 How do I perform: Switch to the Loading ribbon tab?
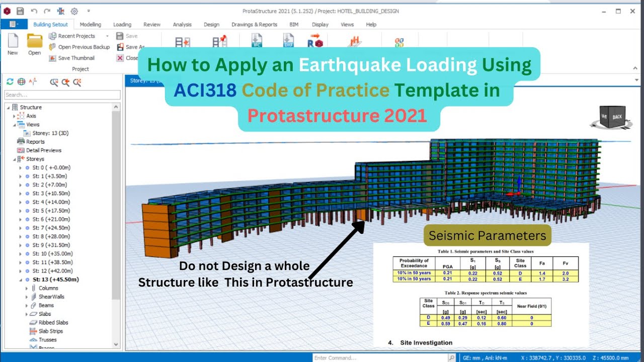[122, 24]
